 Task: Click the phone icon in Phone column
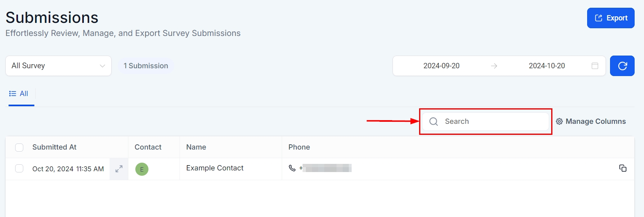292,168
